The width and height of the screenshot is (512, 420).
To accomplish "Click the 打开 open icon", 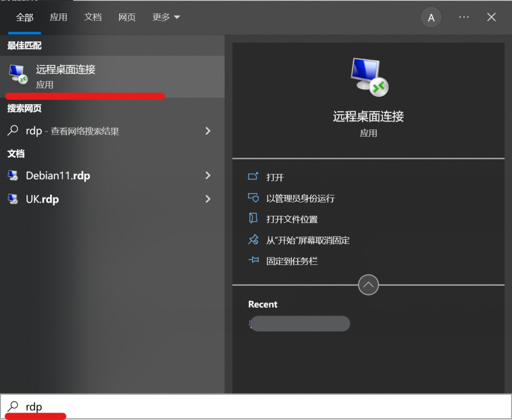I will (253, 176).
